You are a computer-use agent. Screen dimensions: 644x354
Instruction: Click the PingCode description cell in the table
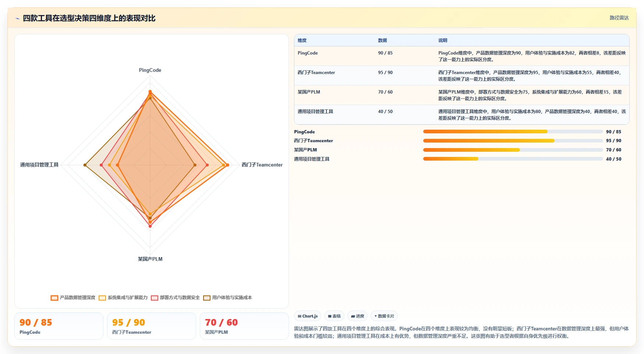pyautogui.click(x=532, y=56)
